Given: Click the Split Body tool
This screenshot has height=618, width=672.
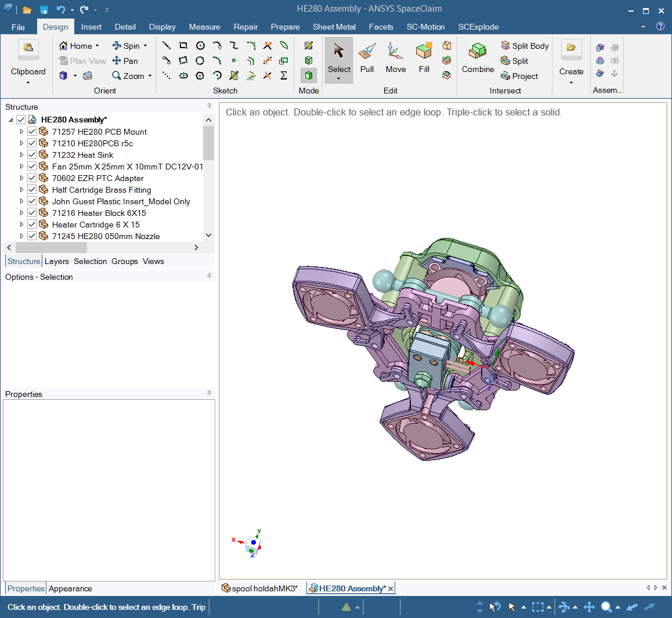Looking at the screenshot, I should click(525, 46).
